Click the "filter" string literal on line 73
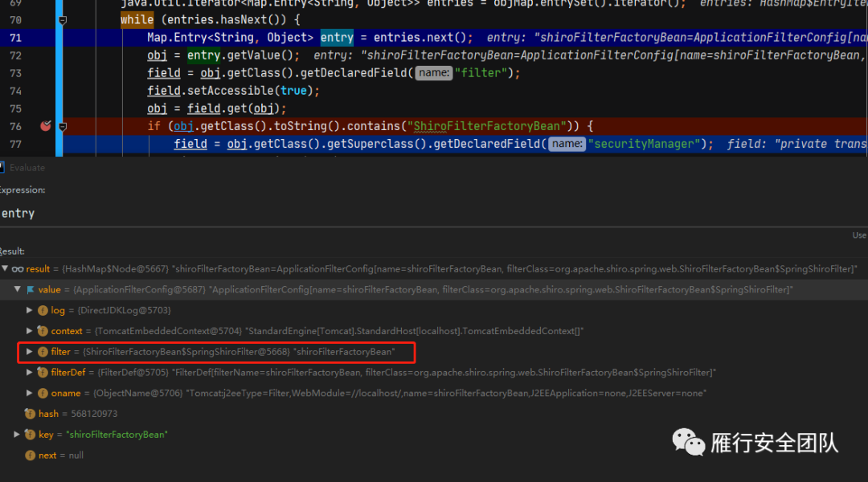The image size is (868, 482). [x=481, y=73]
